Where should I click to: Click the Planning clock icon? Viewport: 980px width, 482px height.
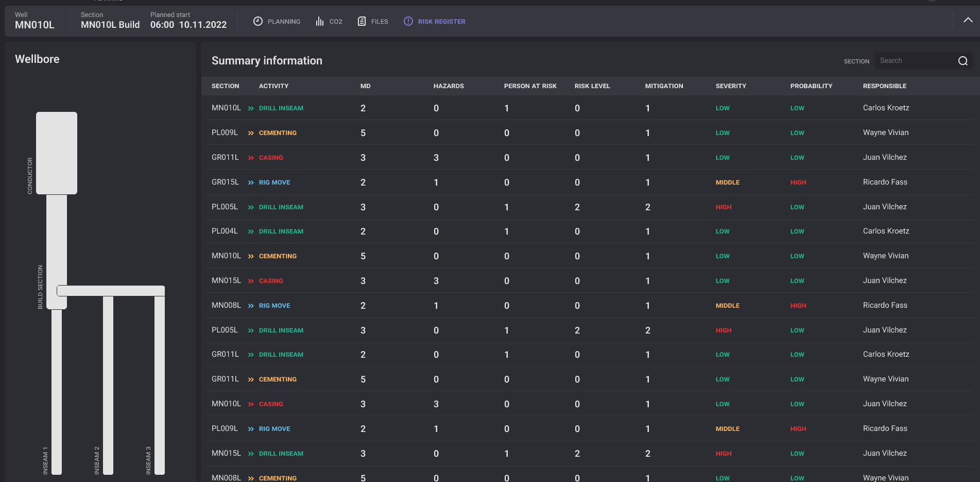(258, 21)
